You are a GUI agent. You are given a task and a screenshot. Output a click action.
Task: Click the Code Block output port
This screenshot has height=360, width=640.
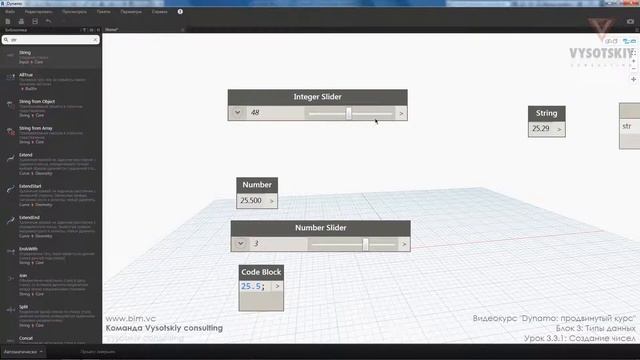(x=278, y=286)
